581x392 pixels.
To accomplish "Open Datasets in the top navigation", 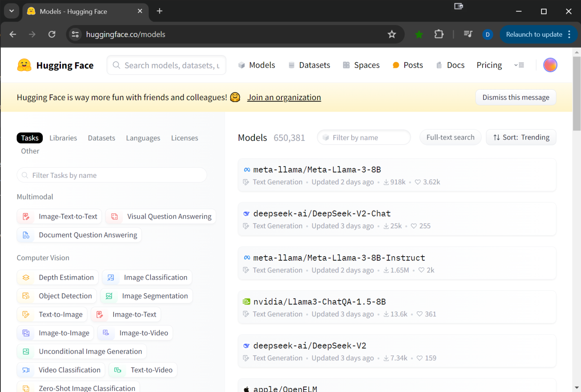I will point(309,65).
